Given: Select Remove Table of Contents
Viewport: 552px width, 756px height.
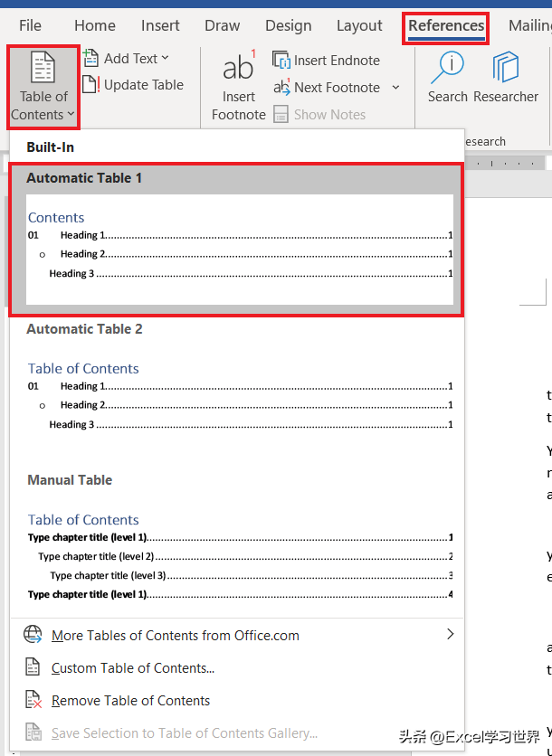Looking at the screenshot, I should (x=130, y=701).
